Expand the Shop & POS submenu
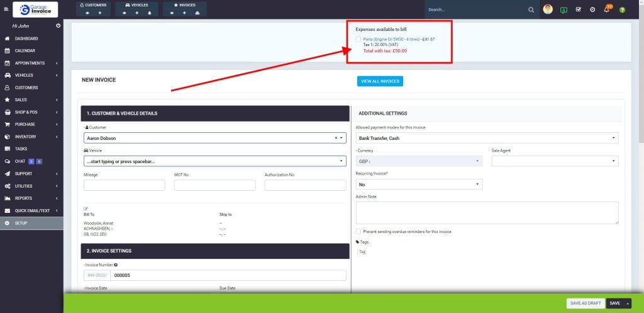The width and height of the screenshot is (644, 313). coord(57,112)
